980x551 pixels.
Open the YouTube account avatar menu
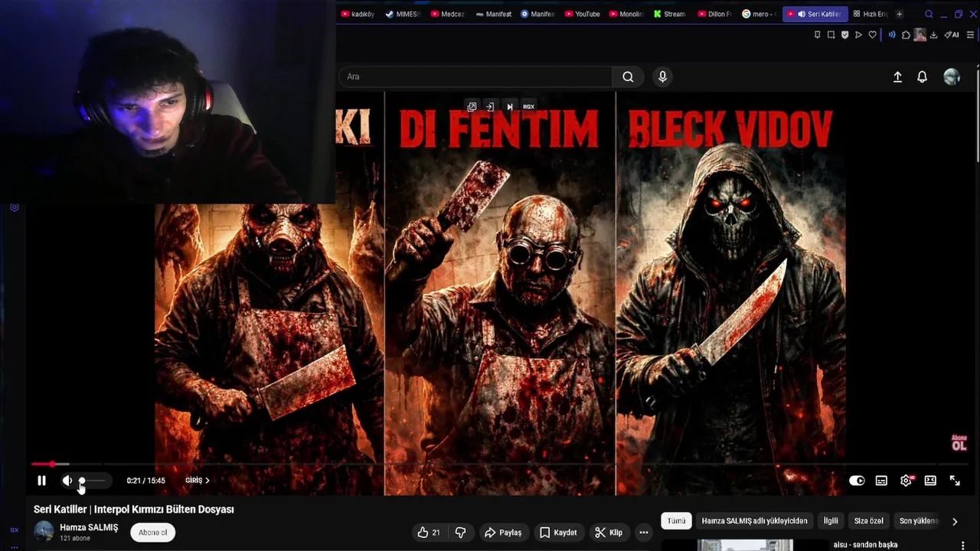[x=952, y=77]
